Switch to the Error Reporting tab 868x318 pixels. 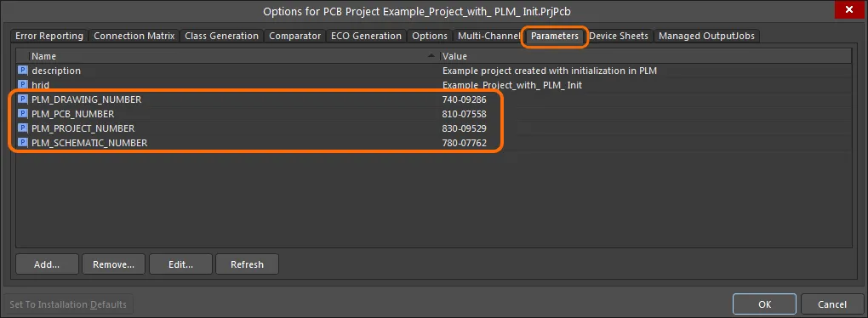click(49, 36)
